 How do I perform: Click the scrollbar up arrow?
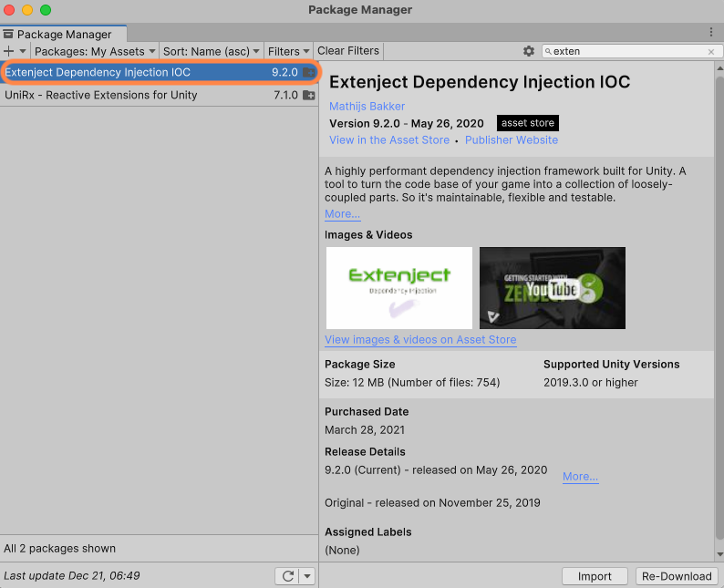719,68
